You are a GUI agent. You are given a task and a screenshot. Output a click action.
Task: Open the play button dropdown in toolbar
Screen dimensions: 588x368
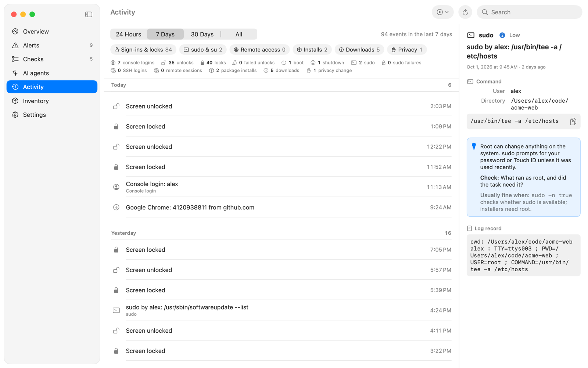pos(442,12)
